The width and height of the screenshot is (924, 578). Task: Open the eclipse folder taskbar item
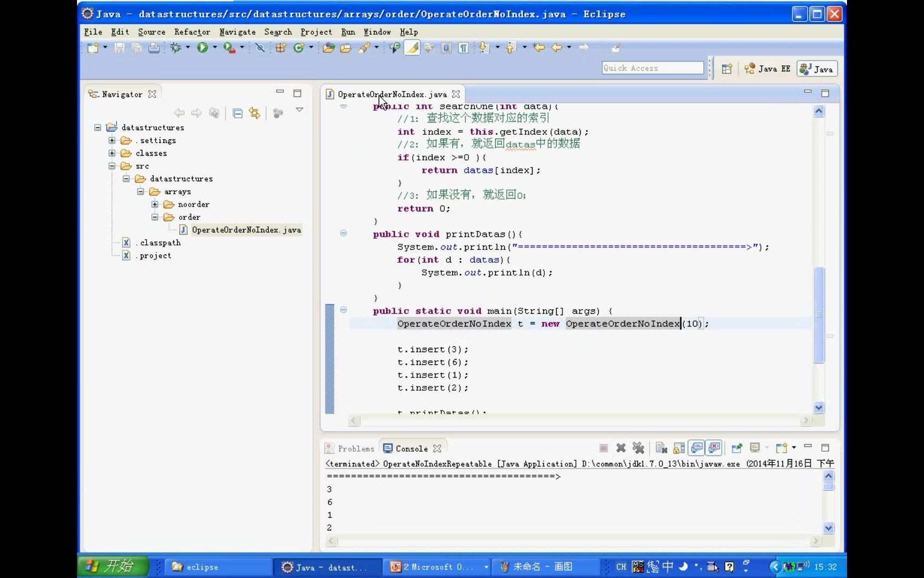pyautogui.click(x=220, y=567)
